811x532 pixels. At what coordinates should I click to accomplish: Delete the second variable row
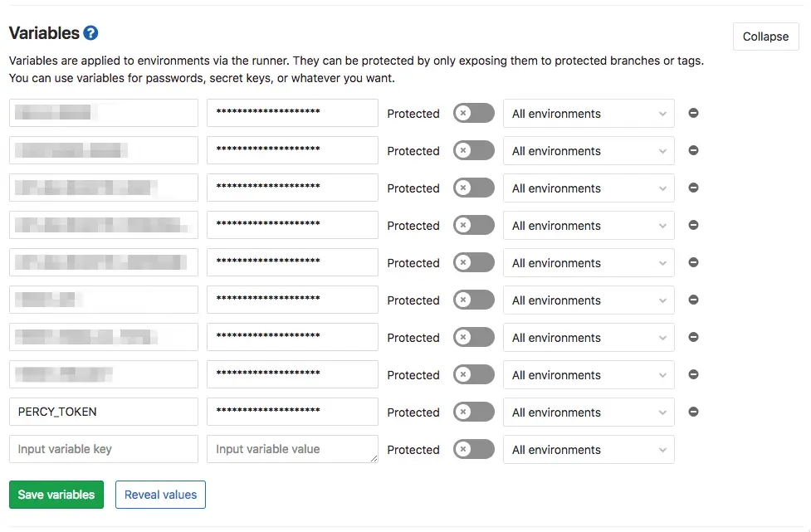(x=693, y=150)
